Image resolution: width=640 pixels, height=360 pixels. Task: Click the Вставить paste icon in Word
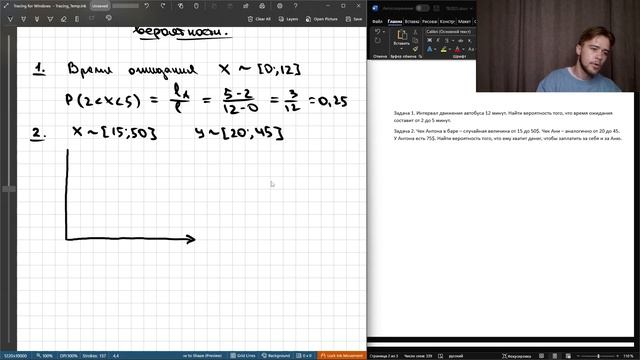click(402, 35)
